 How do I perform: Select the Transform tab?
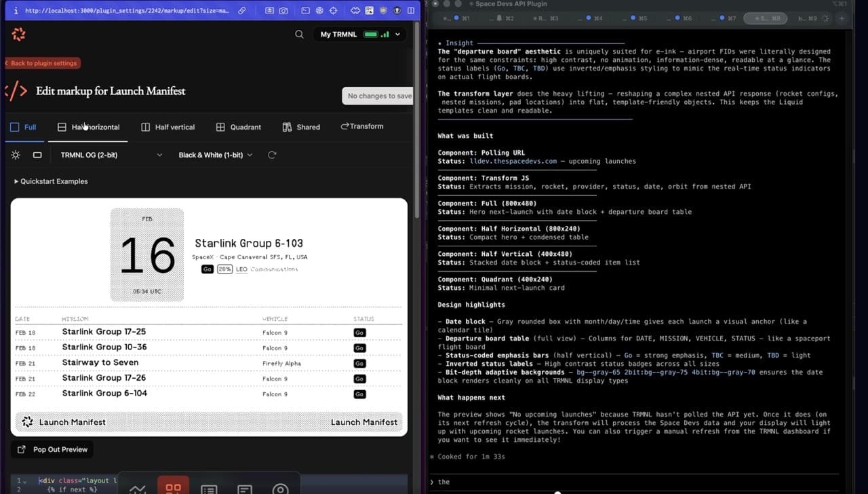tap(361, 126)
